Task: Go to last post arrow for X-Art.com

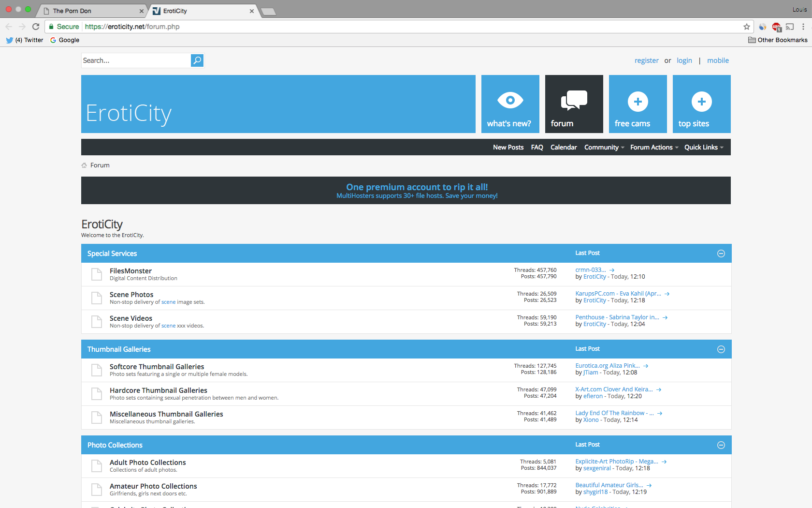Action: tap(659, 389)
